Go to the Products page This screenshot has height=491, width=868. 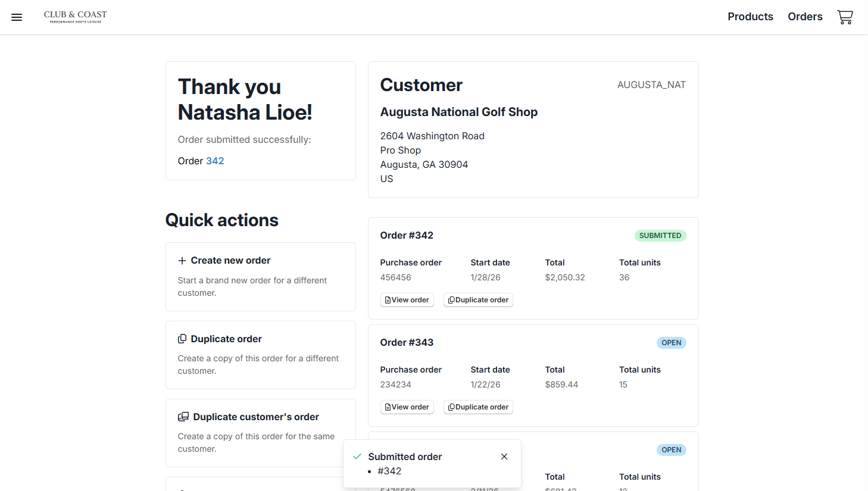pyautogui.click(x=750, y=17)
